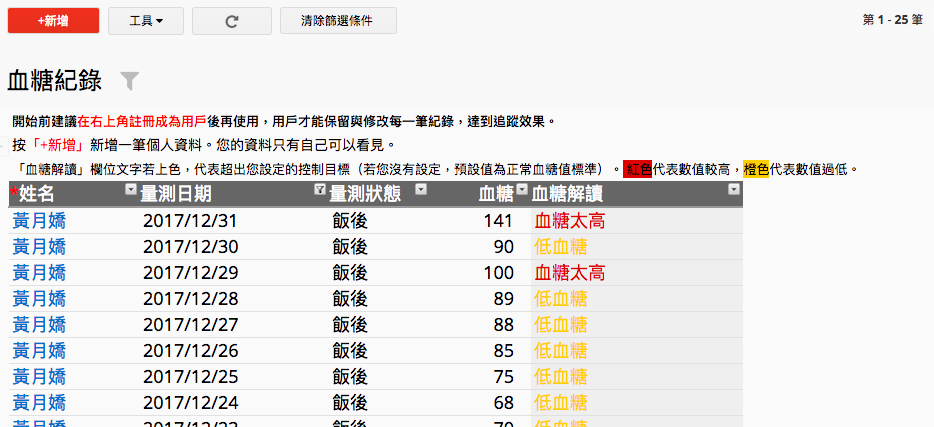Open the 工具 dropdown menu
Image resolution: width=934 pixels, height=427 pixels.
145,21
